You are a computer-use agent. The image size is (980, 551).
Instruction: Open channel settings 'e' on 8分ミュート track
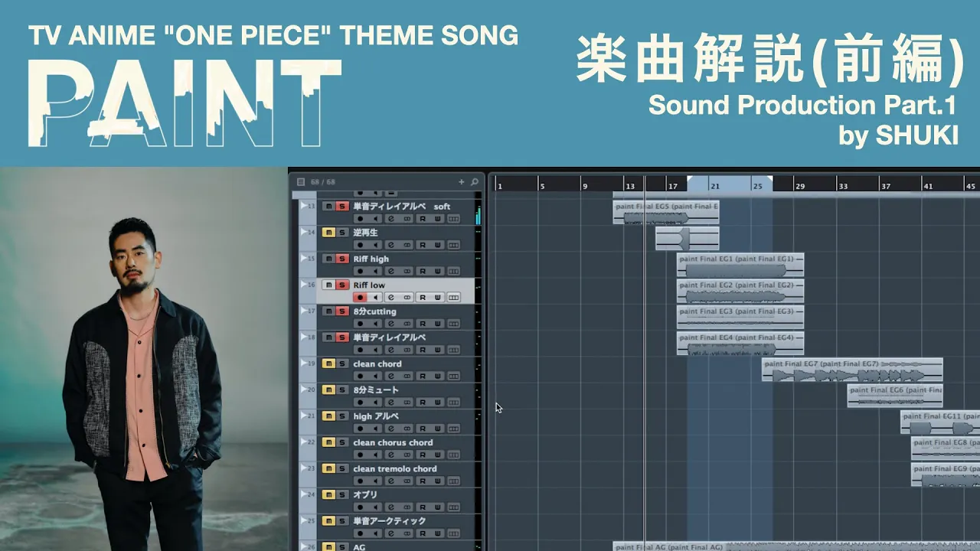(x=390, y=402)
